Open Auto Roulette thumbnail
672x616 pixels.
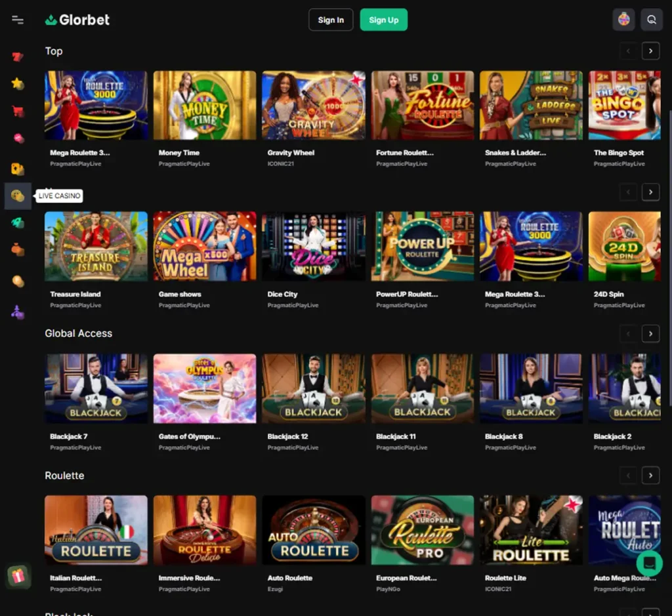(314, 530)
